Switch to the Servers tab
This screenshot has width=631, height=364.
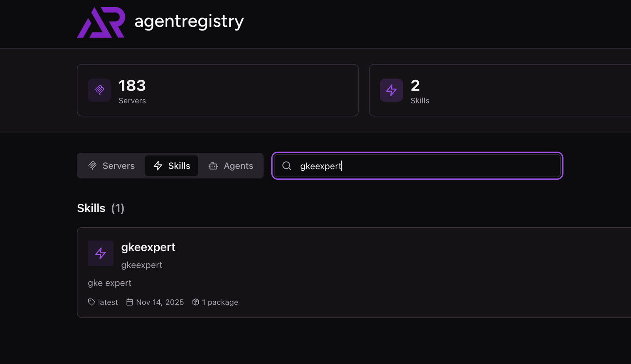click(112, 166)
